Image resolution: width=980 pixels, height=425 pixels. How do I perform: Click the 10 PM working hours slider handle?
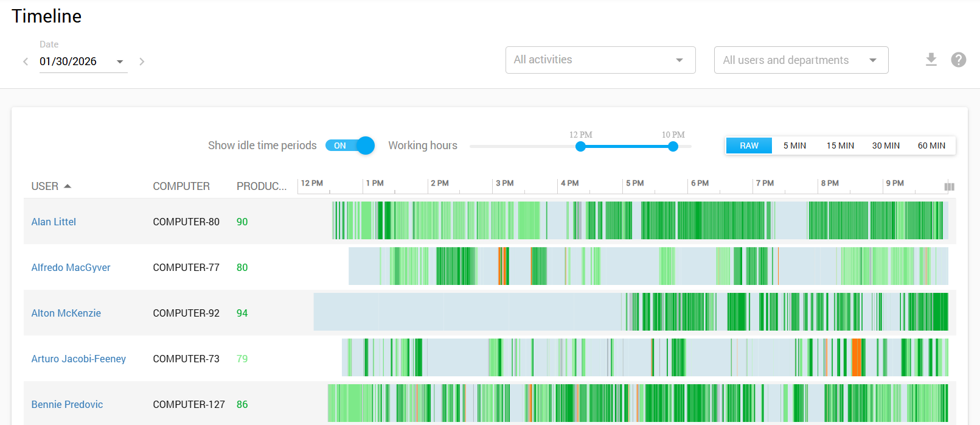673,146
